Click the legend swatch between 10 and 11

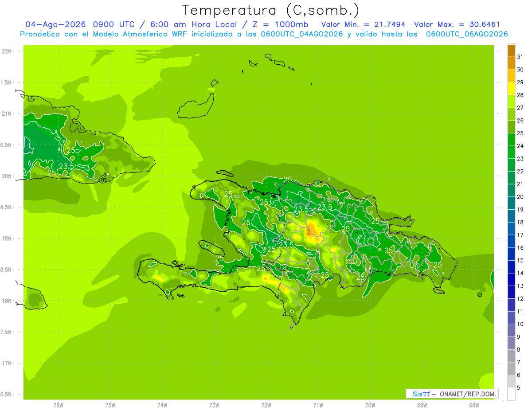tap(511, 318)
